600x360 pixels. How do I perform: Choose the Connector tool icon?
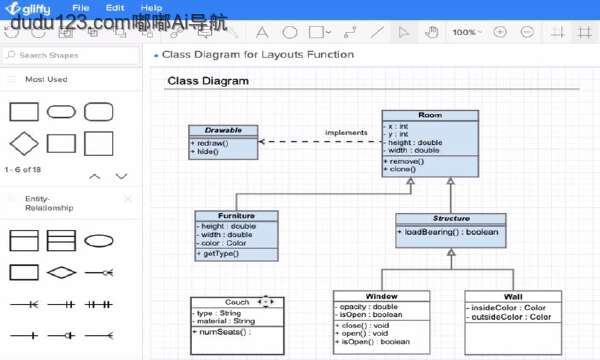coord(350,33)
